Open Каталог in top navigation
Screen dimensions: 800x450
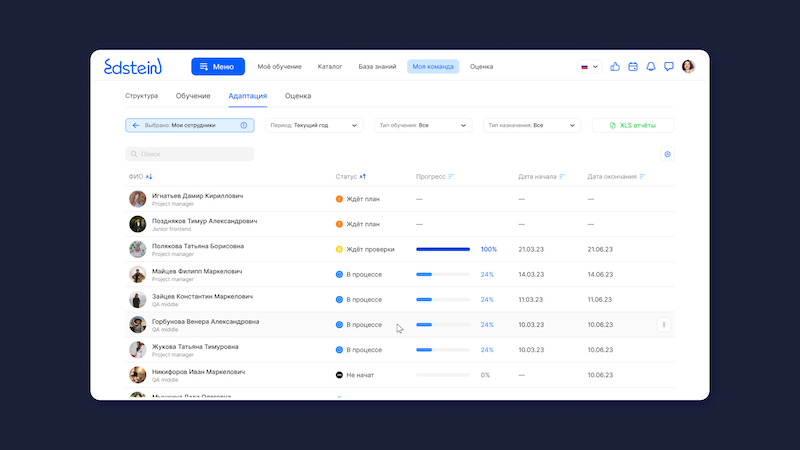pos(330,66)
